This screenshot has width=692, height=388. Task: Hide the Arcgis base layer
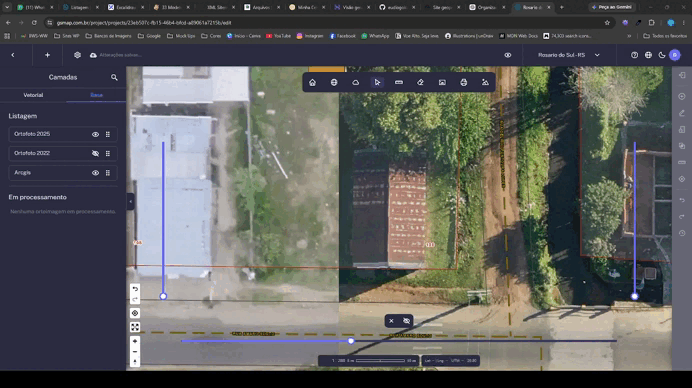pyautogui.click(x=95, y=173)
